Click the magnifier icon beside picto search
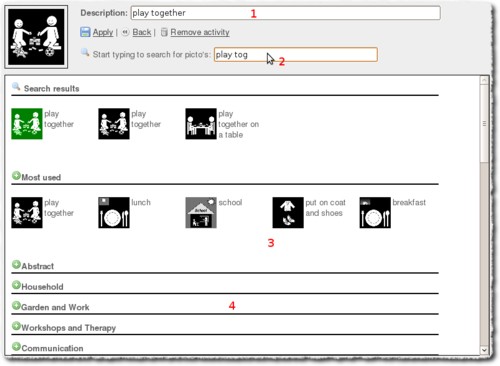 pos(85,52)
